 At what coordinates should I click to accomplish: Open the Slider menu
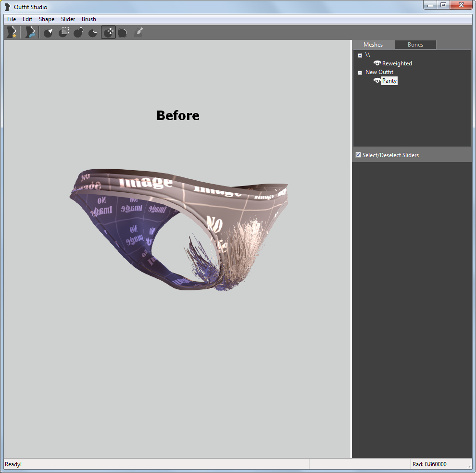[68, 19]
